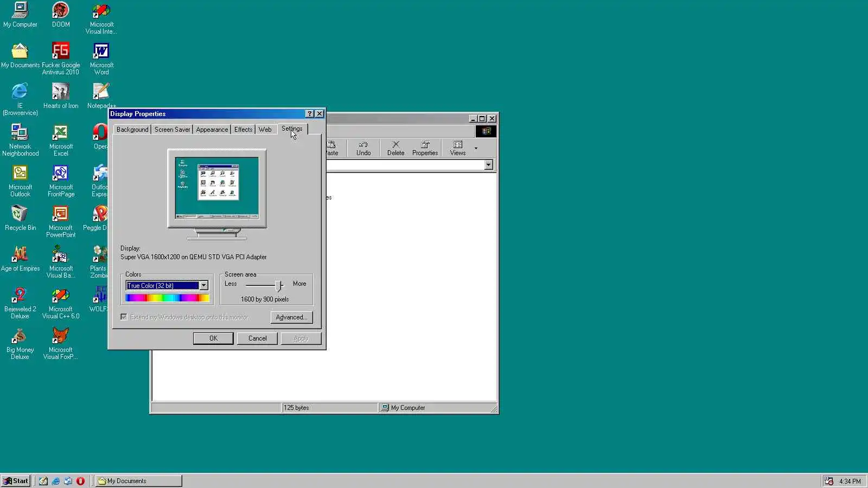Click the taskbar clock showing 4:34 PM
The height and width of the screenshot is (488, 868).
(x=850, y=481)
